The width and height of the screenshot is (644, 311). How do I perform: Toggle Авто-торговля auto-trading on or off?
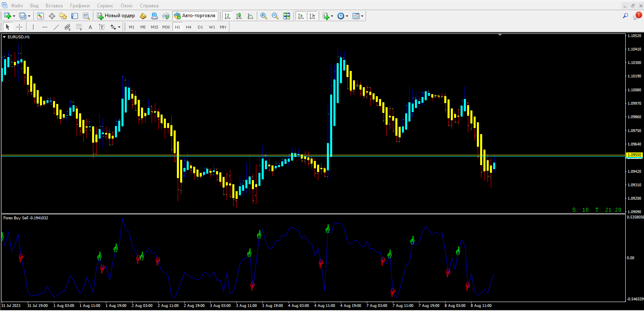[x=195, y=16]
